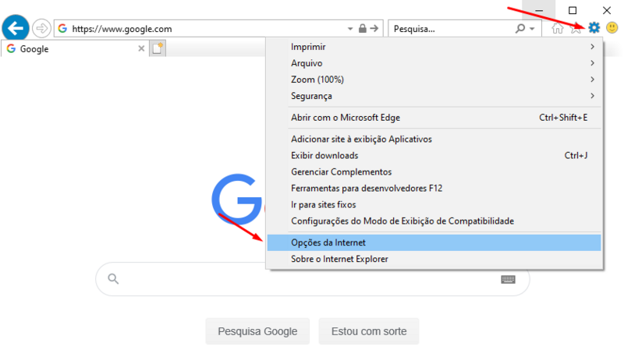This screenshot has width=624, height=364.
Task: Expand the Zoom (100%) submenu
Action: click(434, 80)
